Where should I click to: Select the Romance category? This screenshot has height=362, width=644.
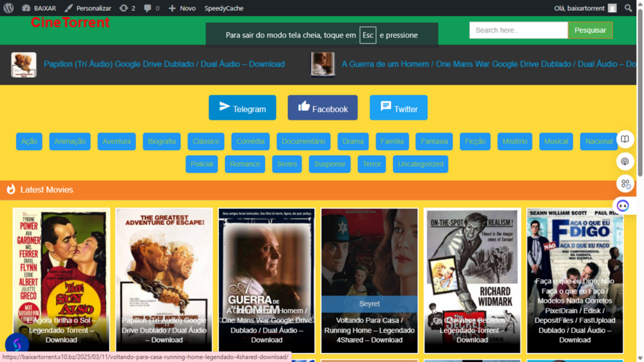[245, 164]
